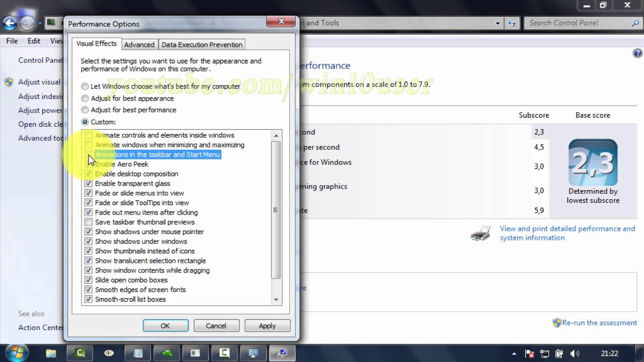Image resolution: width=644 pixels, height=362 pixels.
Task: Open Adjust power settings link
Action: click(41, 111)
